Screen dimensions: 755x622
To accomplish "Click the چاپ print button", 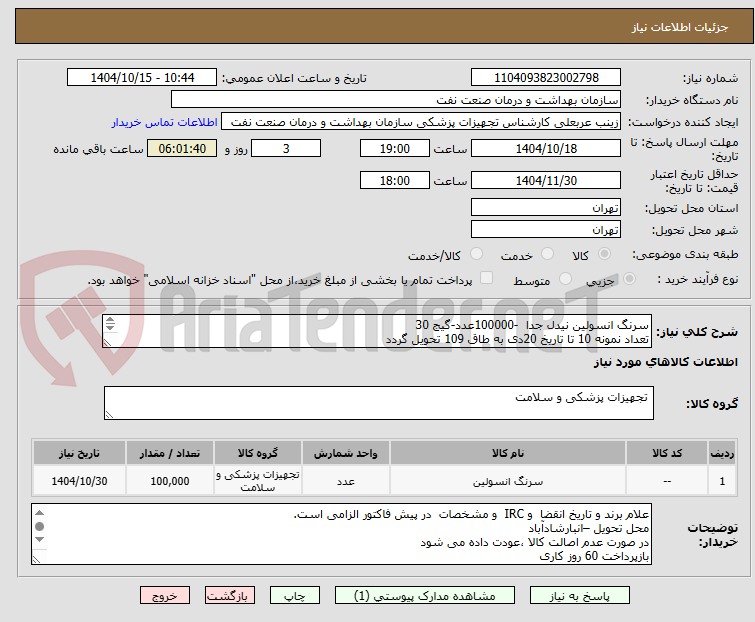I will tap(294, 596).
